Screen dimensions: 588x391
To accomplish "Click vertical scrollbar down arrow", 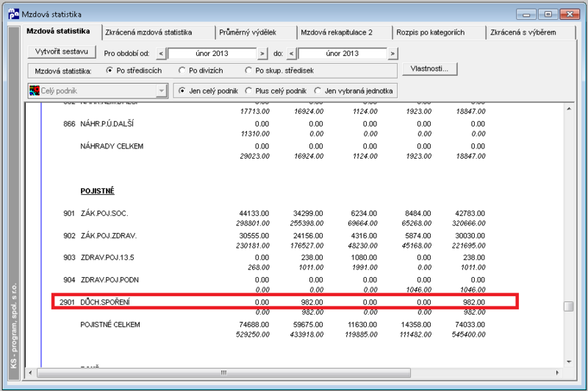I will click(x=569, y=362).
